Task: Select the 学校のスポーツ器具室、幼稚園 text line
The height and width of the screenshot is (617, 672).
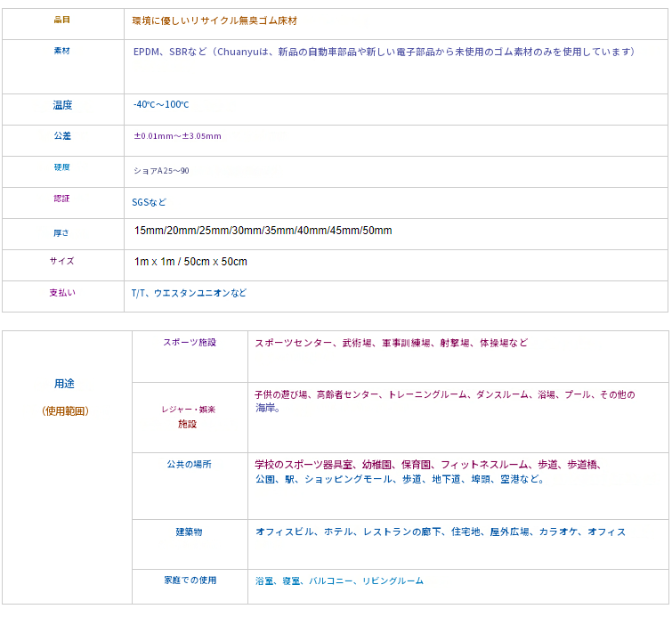Action: point(428,465)
